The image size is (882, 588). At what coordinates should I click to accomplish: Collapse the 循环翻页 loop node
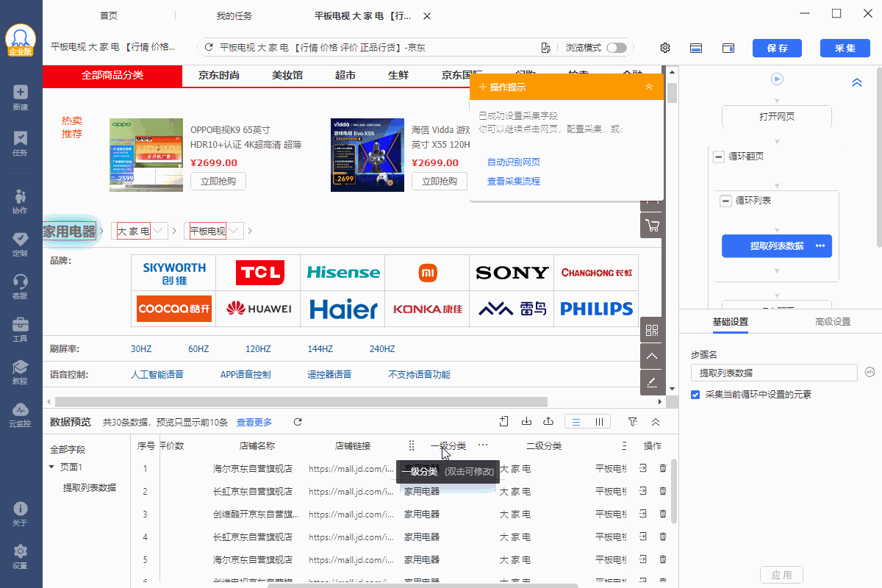pyautogui.click(x=719, y=157)
